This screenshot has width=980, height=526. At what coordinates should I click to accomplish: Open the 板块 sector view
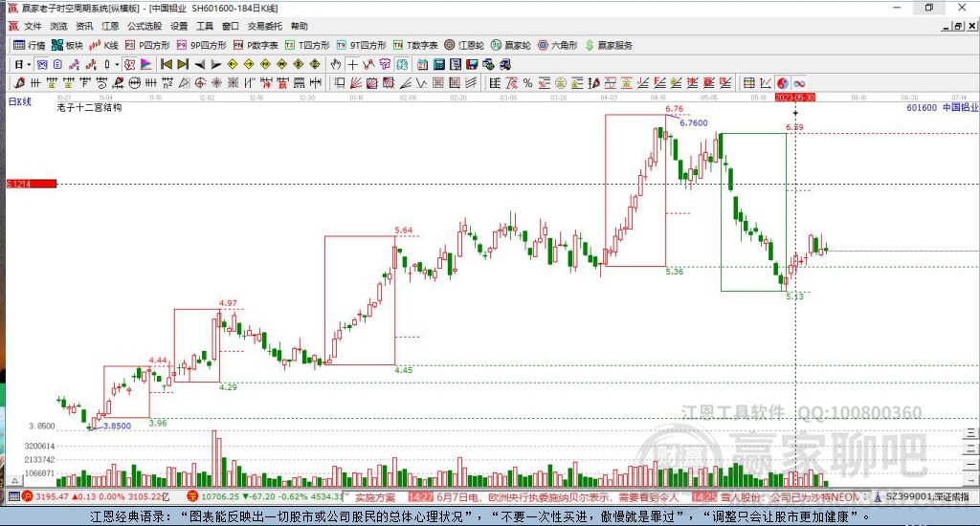(68, 45)
